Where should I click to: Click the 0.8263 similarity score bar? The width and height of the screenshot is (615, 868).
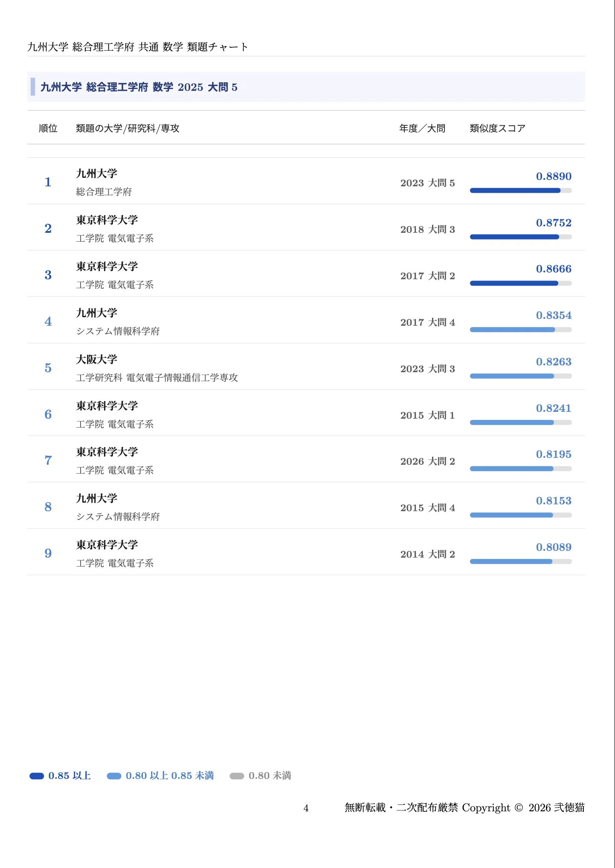pos(521,376)
